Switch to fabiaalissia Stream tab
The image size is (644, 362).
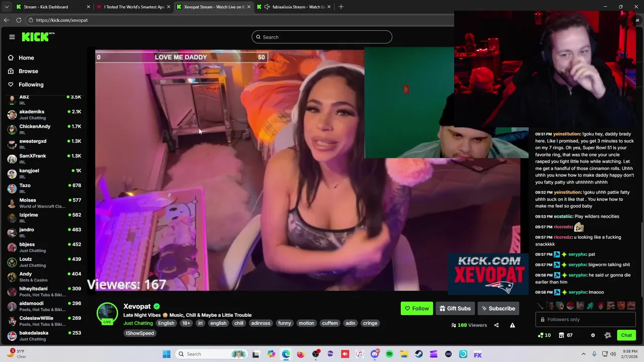(x=294, y=7)
